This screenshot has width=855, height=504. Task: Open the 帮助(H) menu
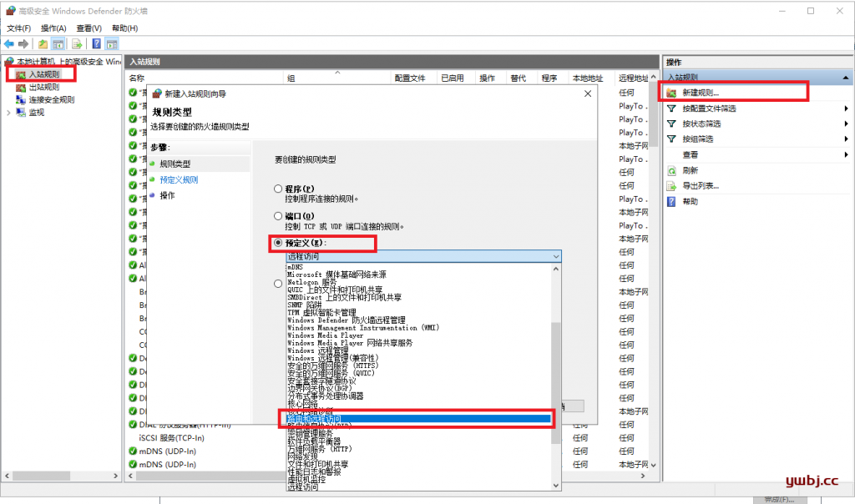point(125,28)
